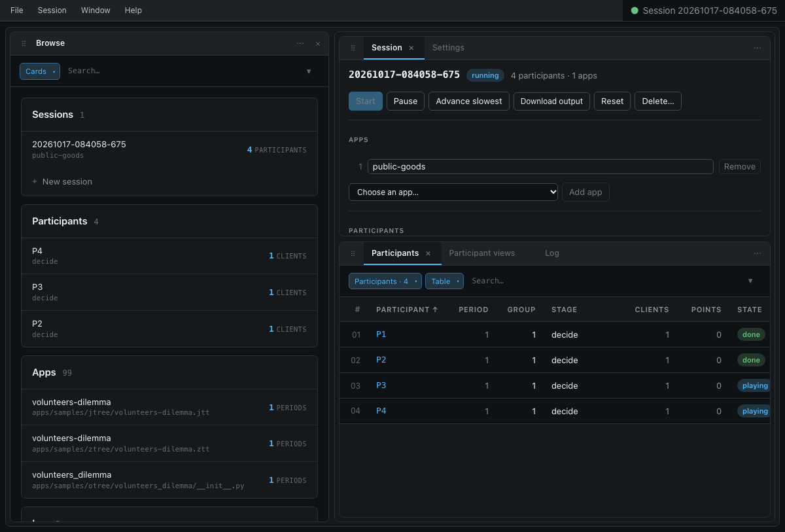Open the Participants · 4 dropdown
This screenshot has height=532, width=785.
(385, 281)
